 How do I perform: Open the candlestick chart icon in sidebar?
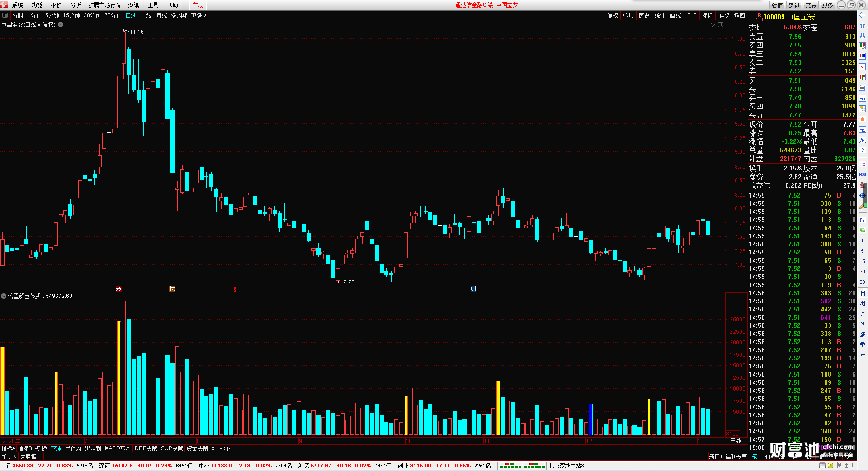(x=863, y=77)
